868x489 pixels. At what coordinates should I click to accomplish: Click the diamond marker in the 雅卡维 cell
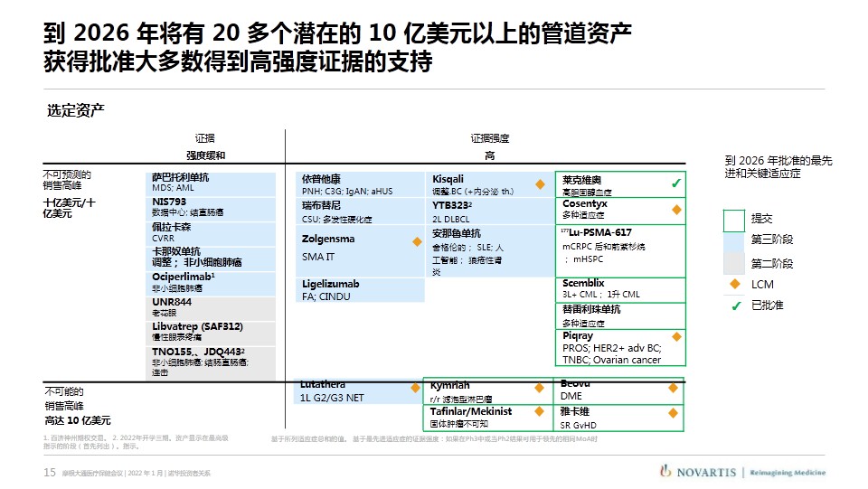click(673, 412)
